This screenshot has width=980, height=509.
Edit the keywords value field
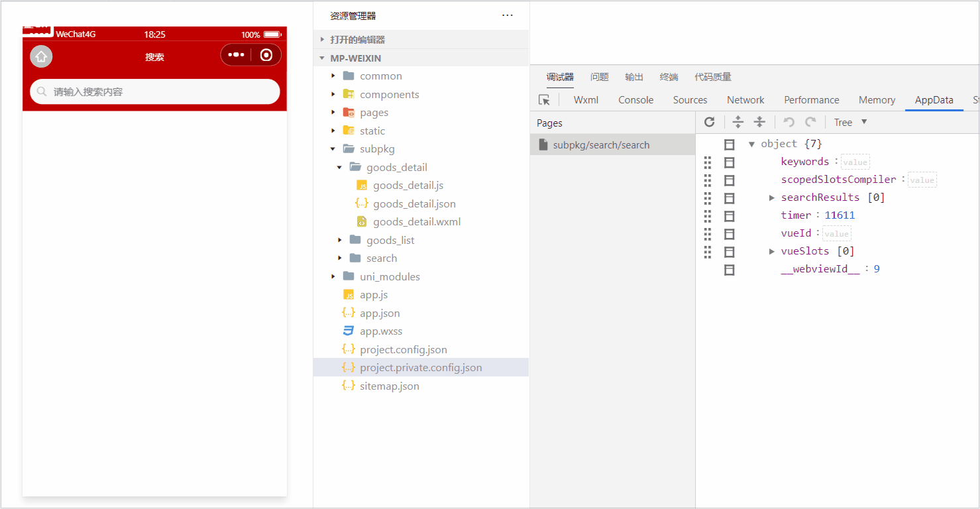(x=855, y=162)
